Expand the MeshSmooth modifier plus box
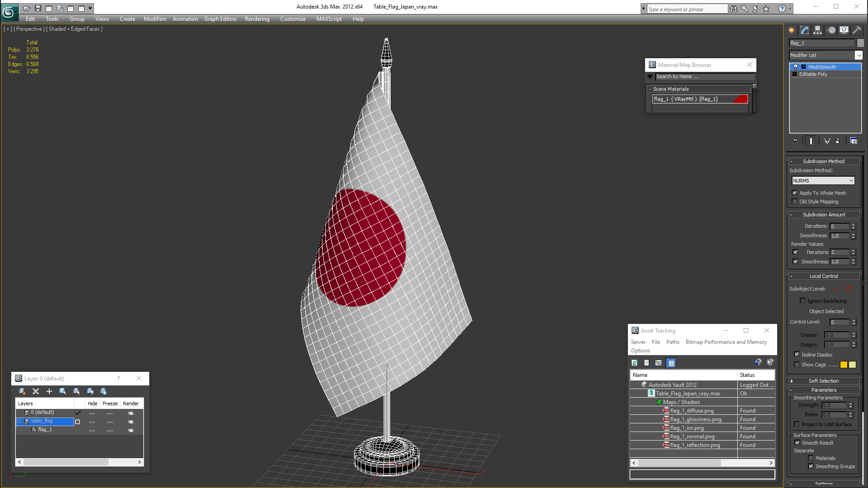Viewport: 868px width, 488px height. pyautogui.click(x=804, y=67)
